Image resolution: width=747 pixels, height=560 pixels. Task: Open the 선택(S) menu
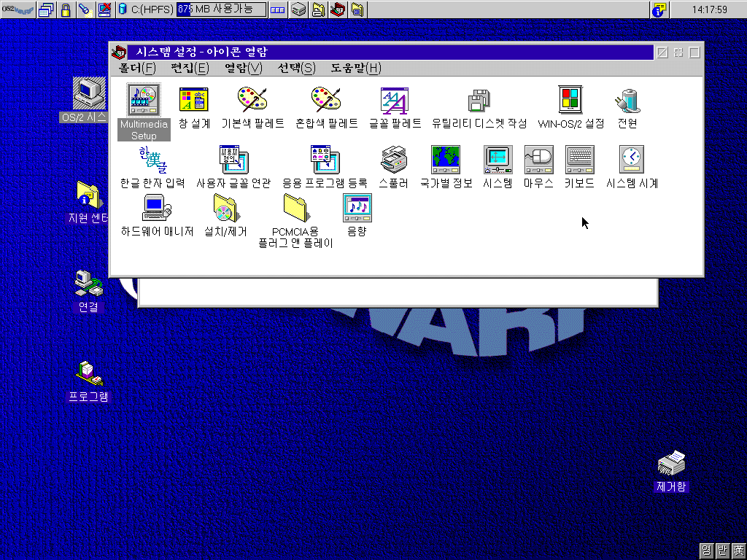tap(296, 68)
